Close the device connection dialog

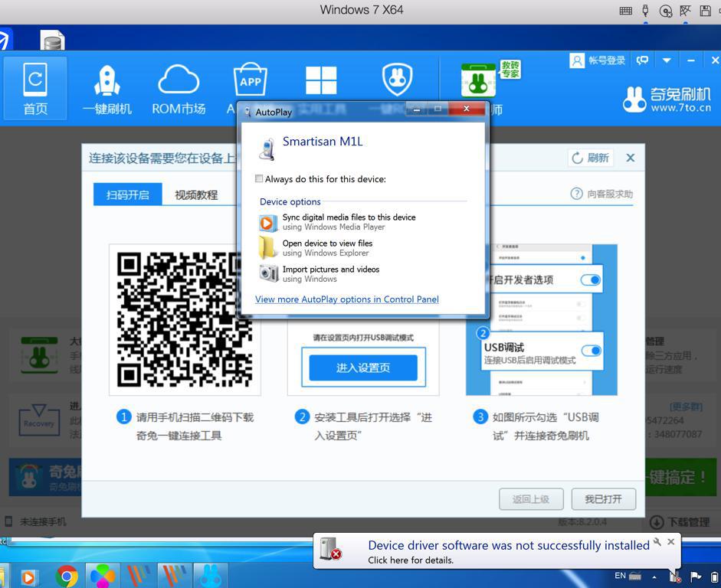tap(631, 158)
